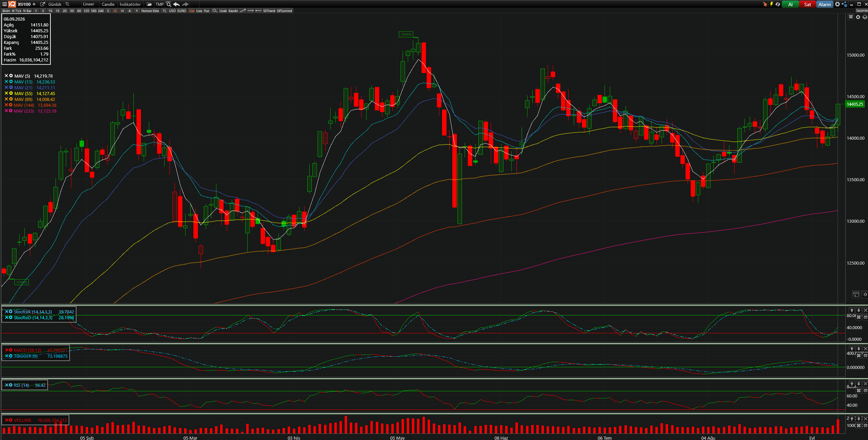The image size is (868, 440).
Task: Move MACD panel down
Action: pyautogui.click(x=858, y=349)
